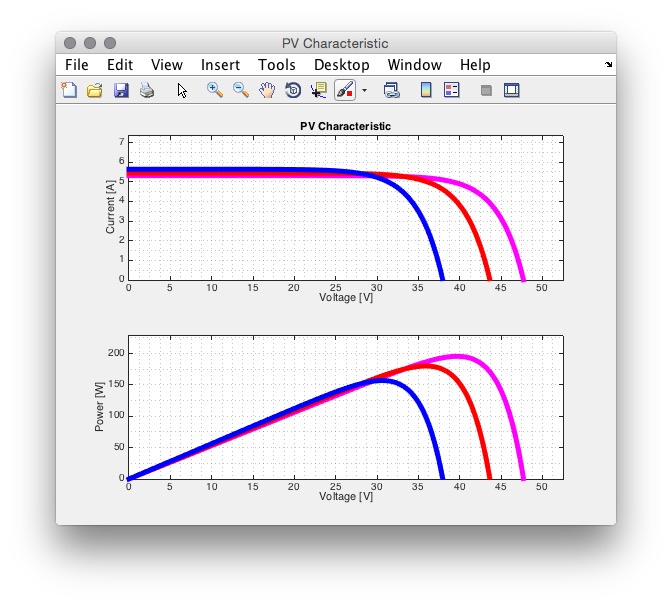Open the Window menu
672x605 pixels.
pos(414,65)
